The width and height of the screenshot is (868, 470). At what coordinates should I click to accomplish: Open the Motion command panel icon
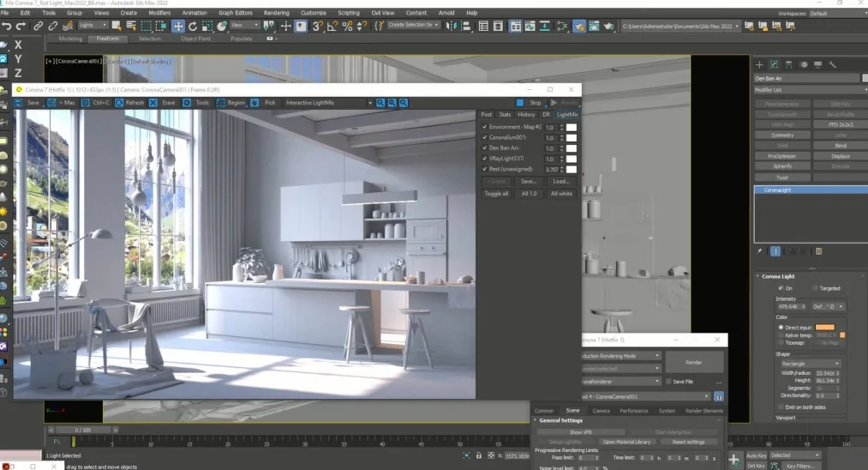(804, 64)
